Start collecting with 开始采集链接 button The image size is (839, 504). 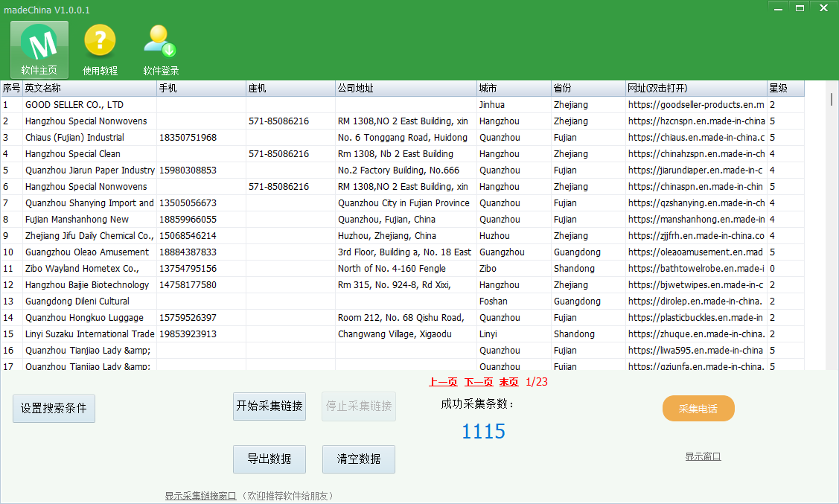(x=269, y=406)
